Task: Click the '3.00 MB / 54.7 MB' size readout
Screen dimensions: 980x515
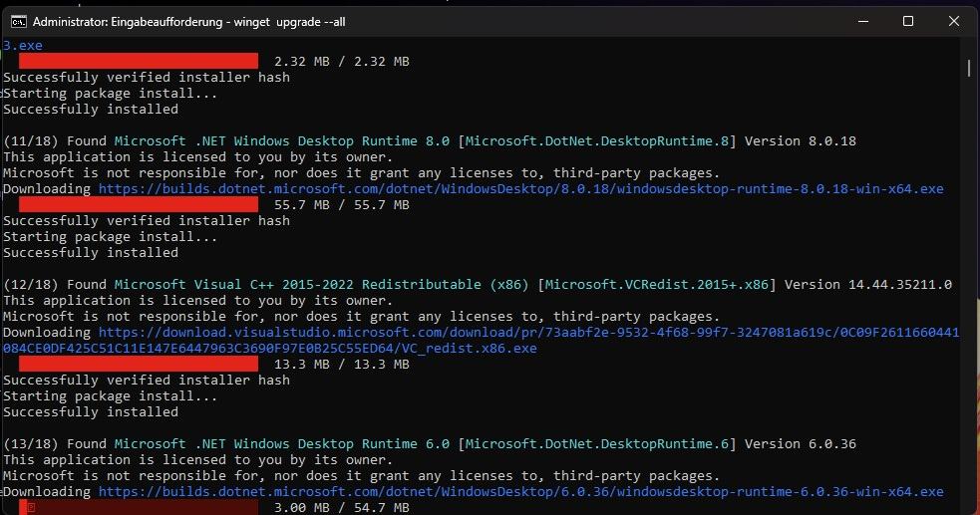Action: coord(342,507)
